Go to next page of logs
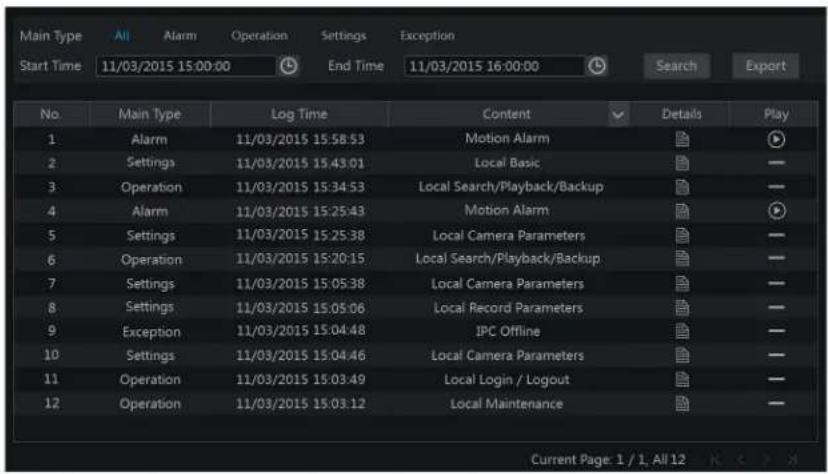Screen dimensions: 828x474 pos(766,460)
